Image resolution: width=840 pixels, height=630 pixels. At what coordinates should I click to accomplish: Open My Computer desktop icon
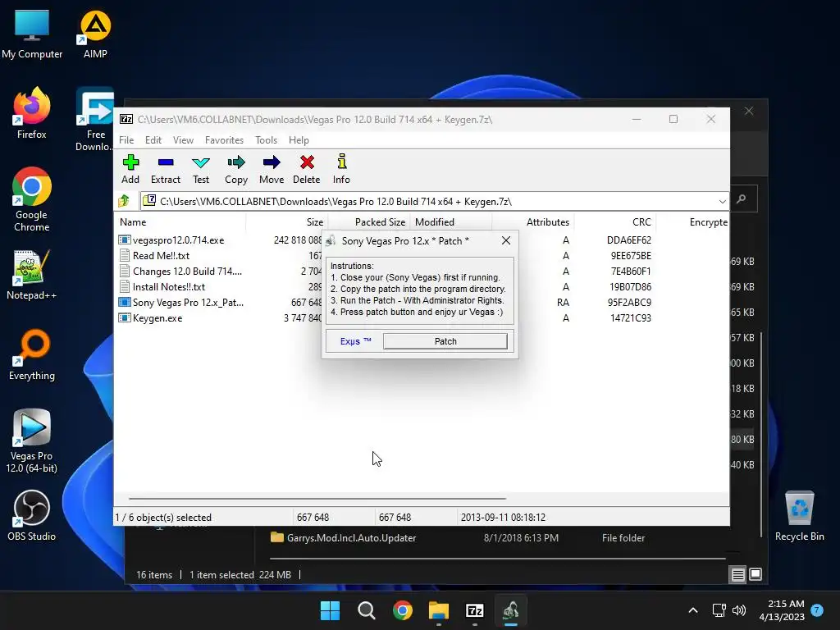(32, 34)
